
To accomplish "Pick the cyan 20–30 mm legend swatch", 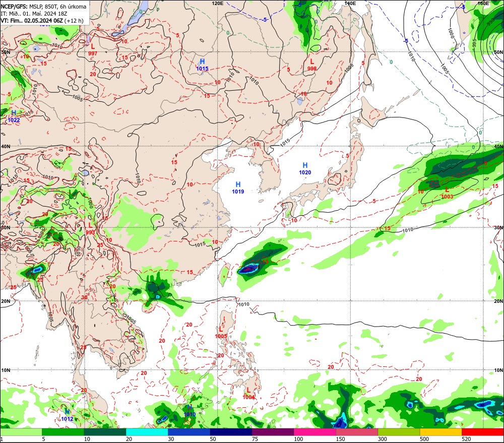I will coord(147,432).
